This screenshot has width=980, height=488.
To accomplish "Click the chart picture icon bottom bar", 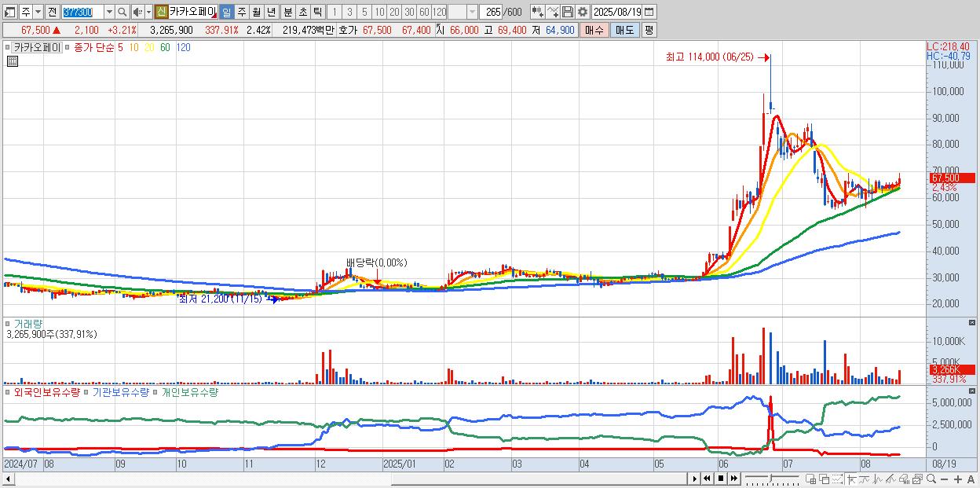I will pos(917,479).
